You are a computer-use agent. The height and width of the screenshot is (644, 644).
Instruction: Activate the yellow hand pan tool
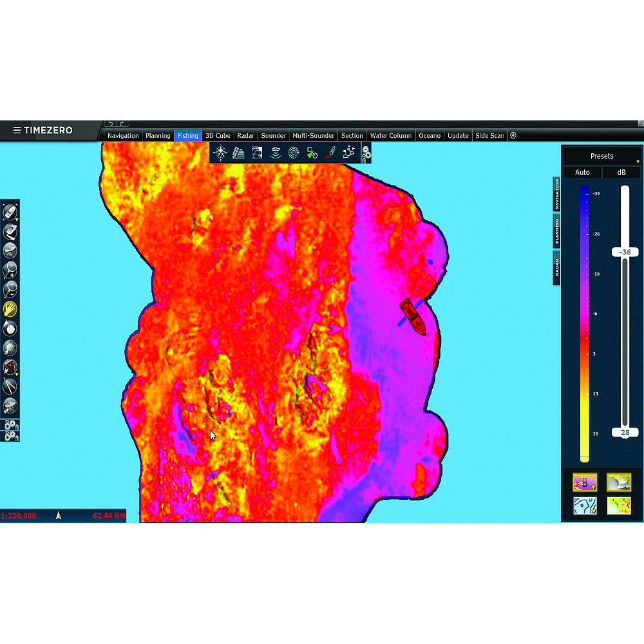coord(10,309)
